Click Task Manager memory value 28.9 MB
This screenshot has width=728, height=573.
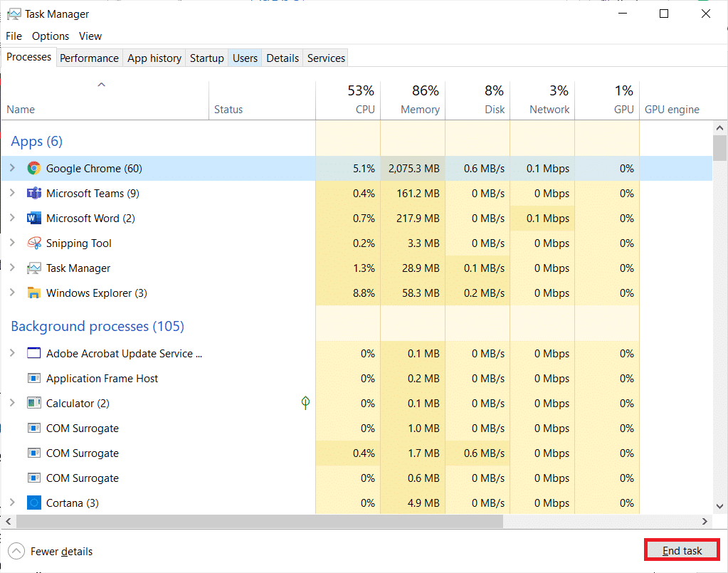coord(421,268)
